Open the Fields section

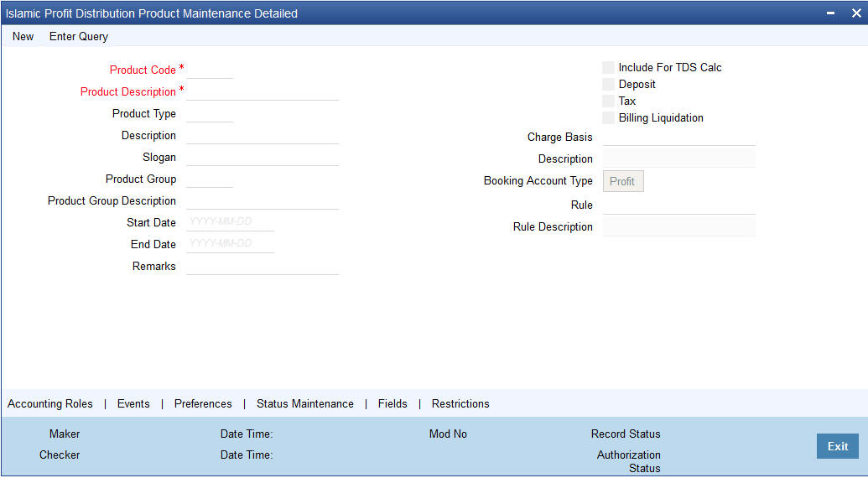click(392, 404)
